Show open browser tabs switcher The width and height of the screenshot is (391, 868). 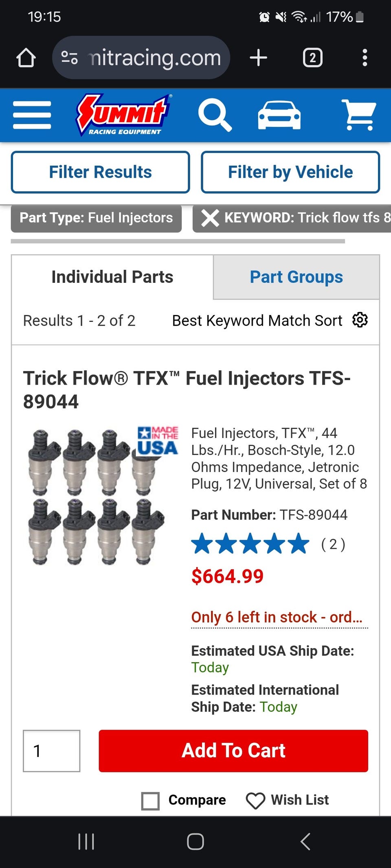tap(312, 58)
